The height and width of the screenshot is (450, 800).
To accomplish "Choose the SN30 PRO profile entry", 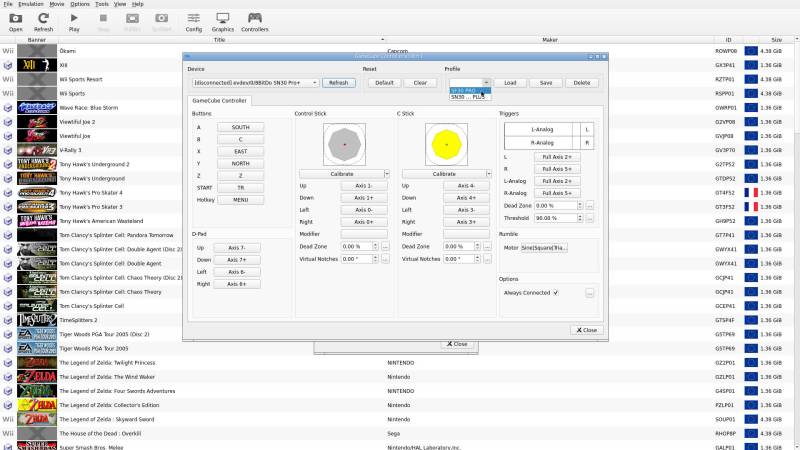I will 470,90.
